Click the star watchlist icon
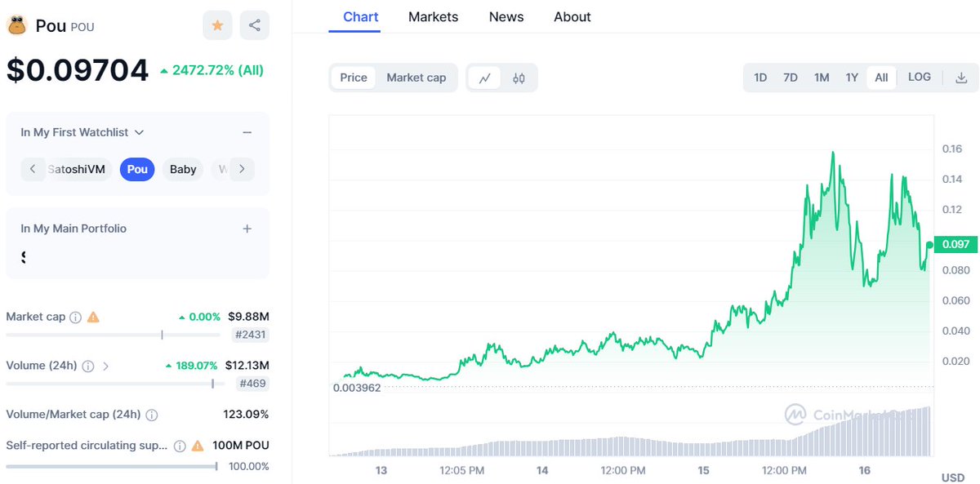Screen dimensions: 980x484 pyautogui.click(x=217, y=25)
